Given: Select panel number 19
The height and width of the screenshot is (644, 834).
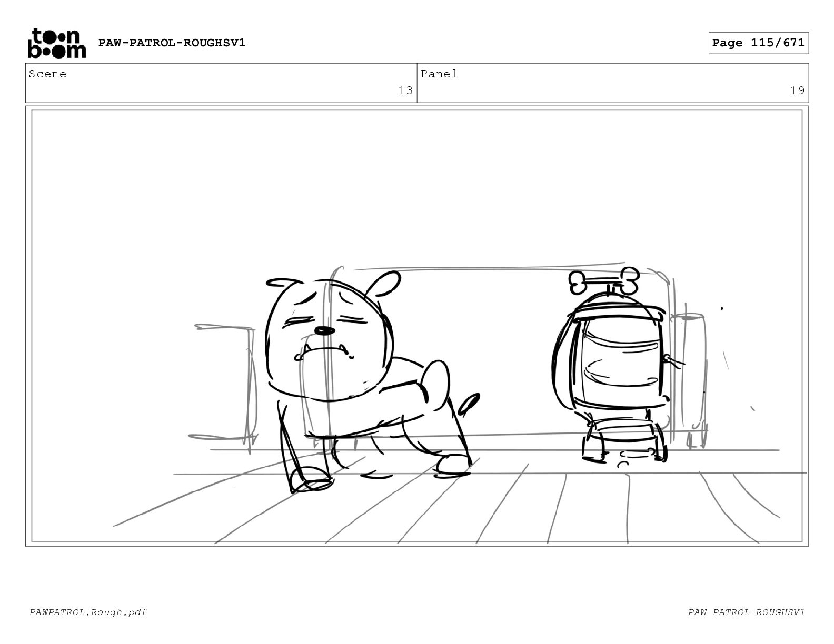Looking at the screenshot, I should tap(797, 90).
